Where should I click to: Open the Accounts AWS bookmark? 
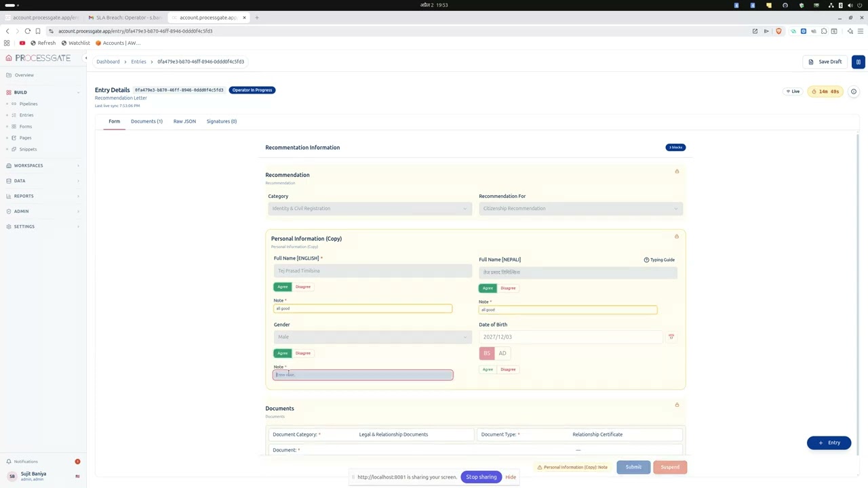tap(118, 43)
